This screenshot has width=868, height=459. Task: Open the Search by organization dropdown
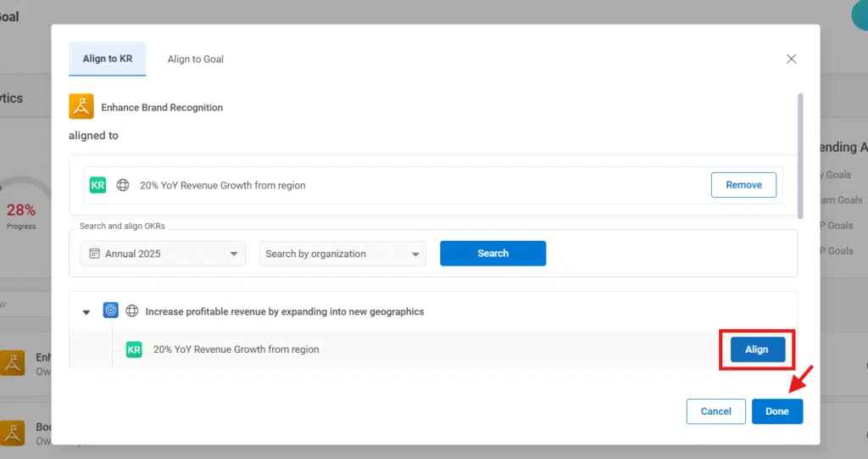pos(342,254)
